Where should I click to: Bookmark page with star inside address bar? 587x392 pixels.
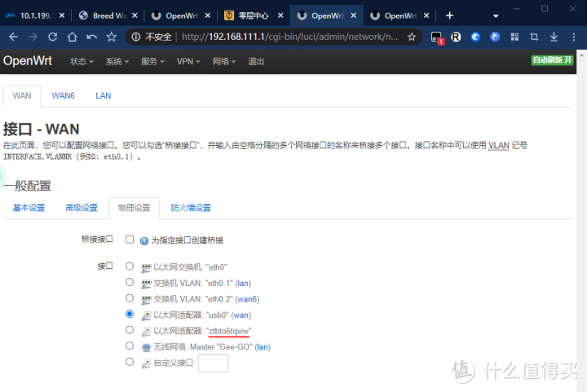(x=412, y=37)
